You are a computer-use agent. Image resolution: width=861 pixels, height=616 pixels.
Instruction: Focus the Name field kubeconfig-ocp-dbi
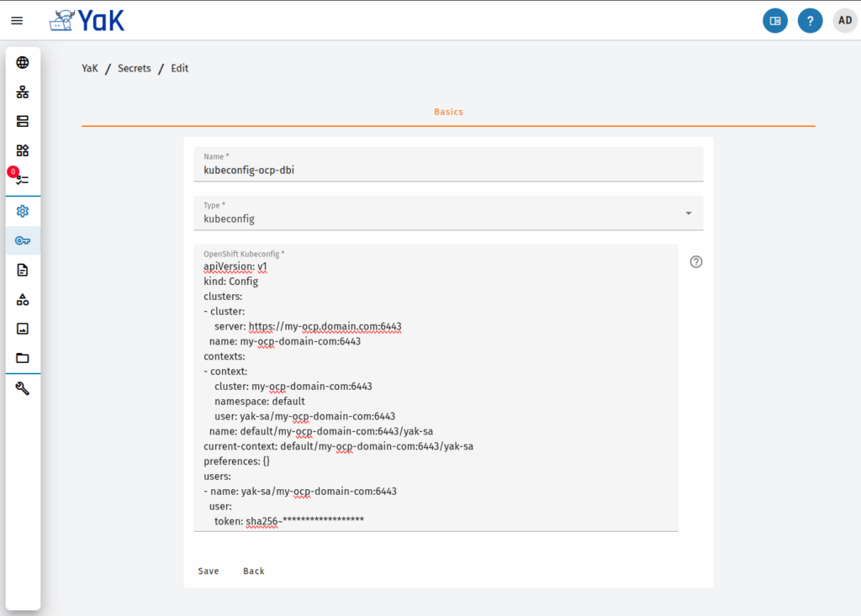448,164
